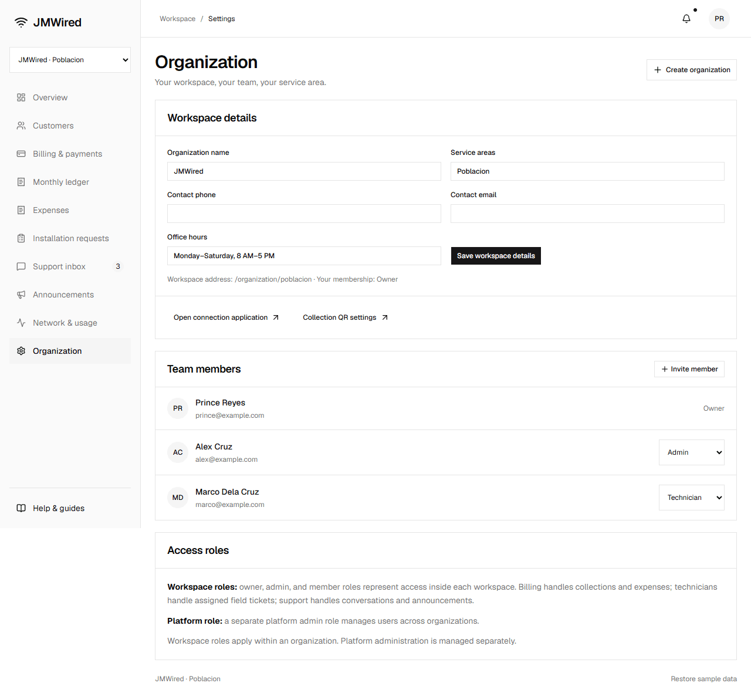
Task: Click prince@example.com email text
Action: point(230,415)
